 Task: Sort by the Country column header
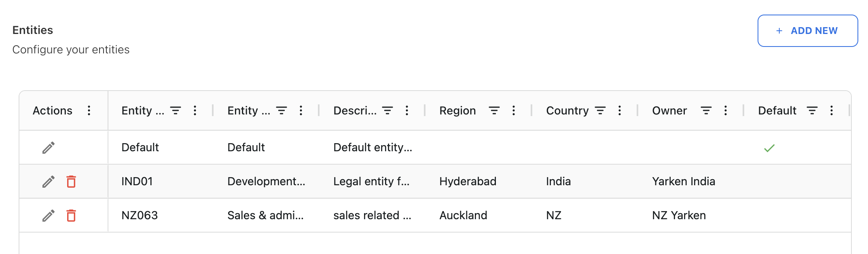(x=567, y=110)
